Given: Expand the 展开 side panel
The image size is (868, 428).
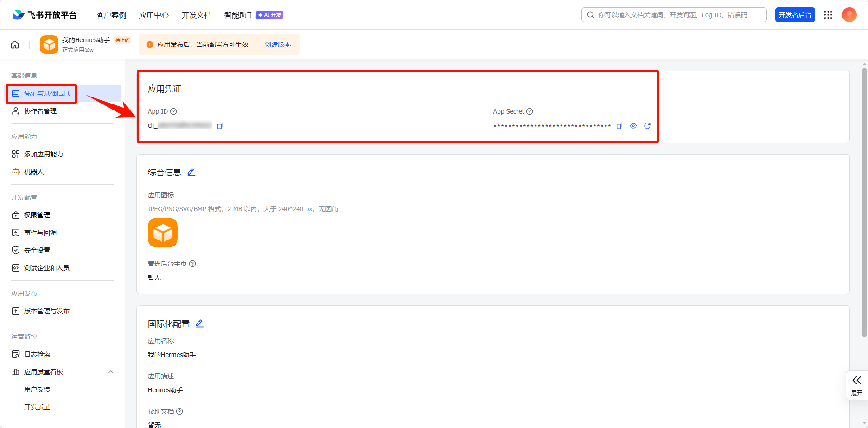Looking at the screenshot, I should point(857,385).
